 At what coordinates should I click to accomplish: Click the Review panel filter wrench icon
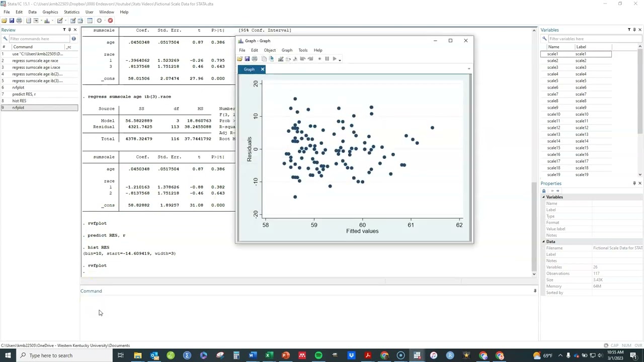tap(5, 39)
